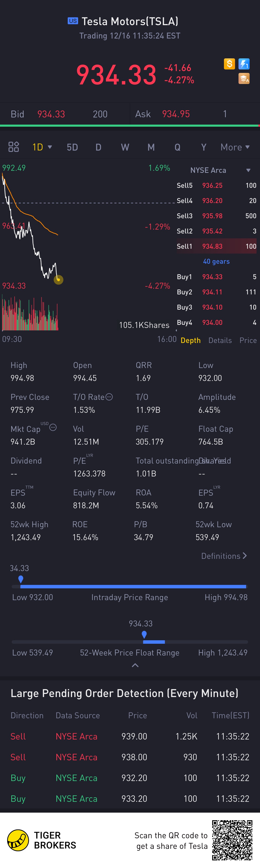Tap the yellow dollar sign icon
The height and width of the screenshot is (868, 260).
(x=229, y=64)
